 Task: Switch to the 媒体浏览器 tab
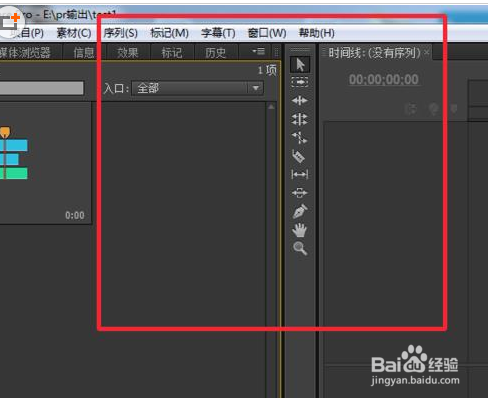pyautogui.click(x=25, y=52)
